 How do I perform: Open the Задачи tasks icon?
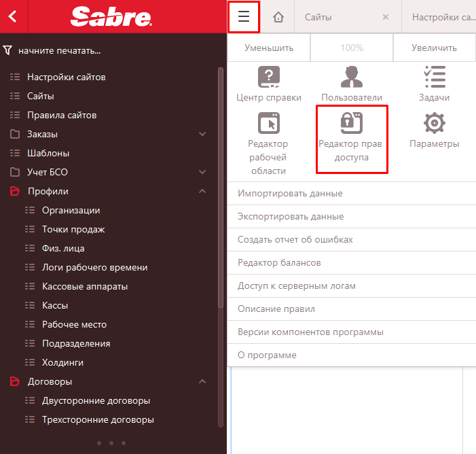434,77
